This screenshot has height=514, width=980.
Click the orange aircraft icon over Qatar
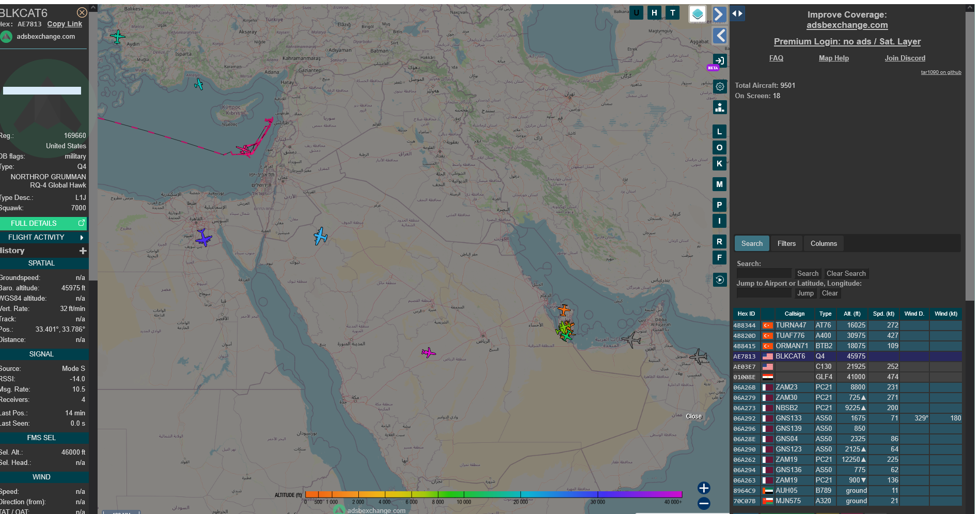(x=564, y=310)
